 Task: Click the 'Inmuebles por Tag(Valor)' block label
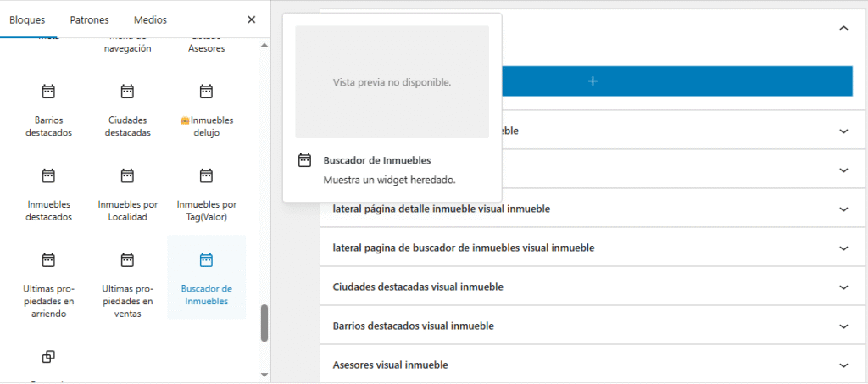click(207, 211)
